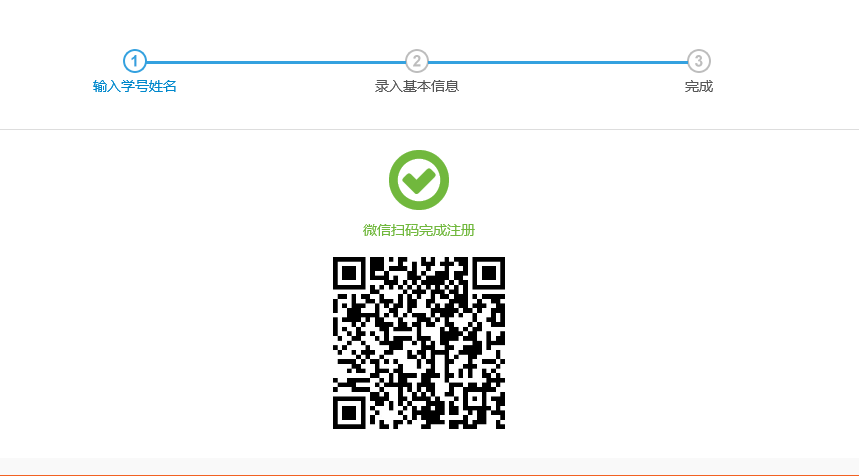Click the green checkmark success icon
The height and width of the screenshot is (476, 859).
click(419, 180)
